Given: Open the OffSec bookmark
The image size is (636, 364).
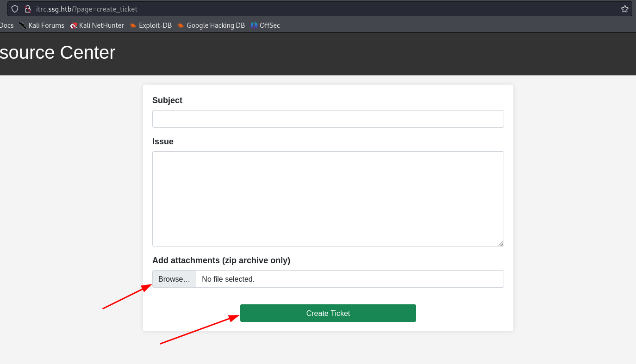Looking at the screenshot, I should 265,25.
